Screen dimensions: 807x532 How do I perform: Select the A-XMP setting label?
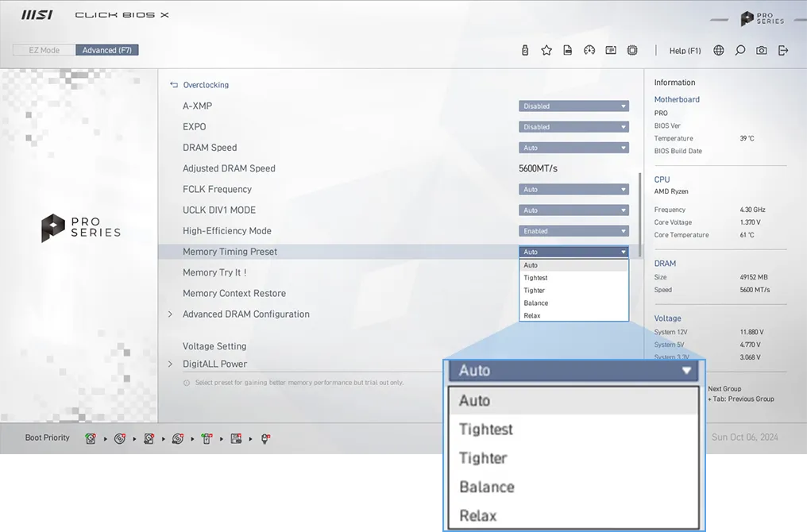tap(197, 106)
